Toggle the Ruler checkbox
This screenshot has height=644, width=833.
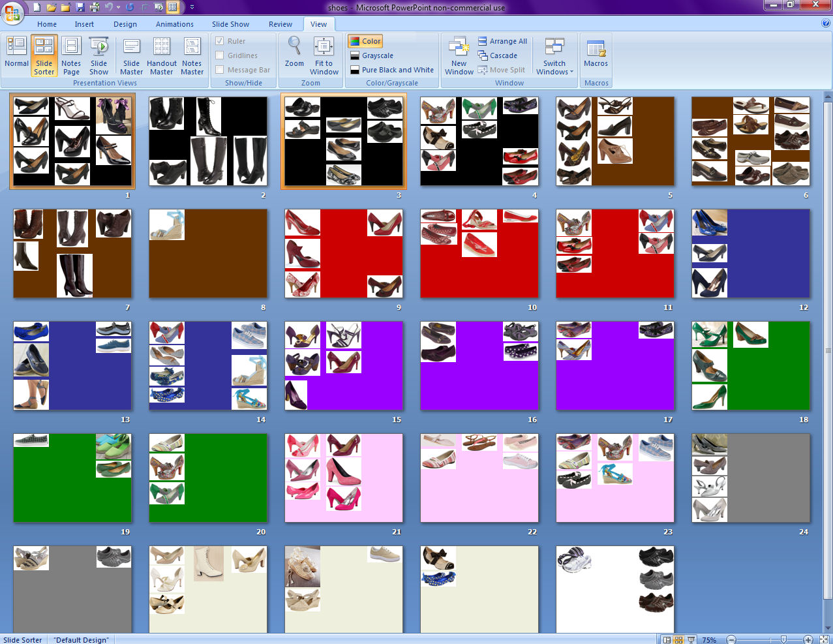[x=220, y=41]
